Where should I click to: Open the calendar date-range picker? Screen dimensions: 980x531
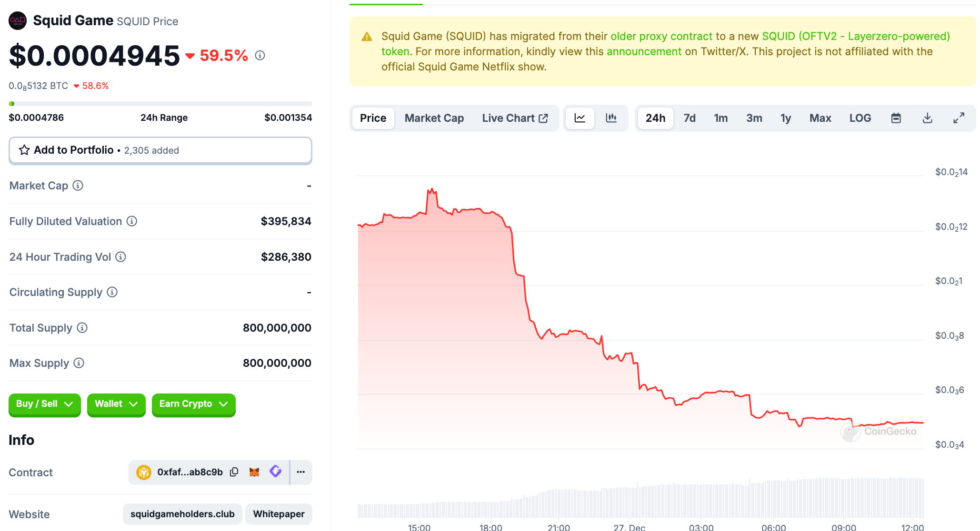click(x=896, y=118)
